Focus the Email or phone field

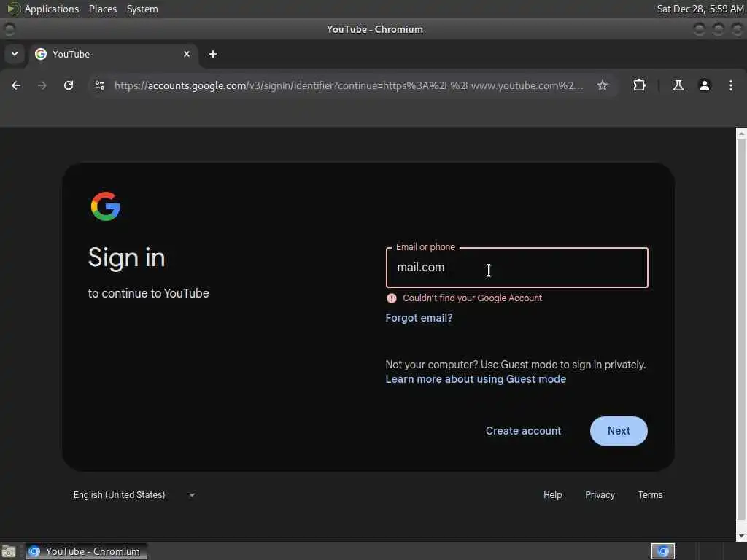pos(517,268)
